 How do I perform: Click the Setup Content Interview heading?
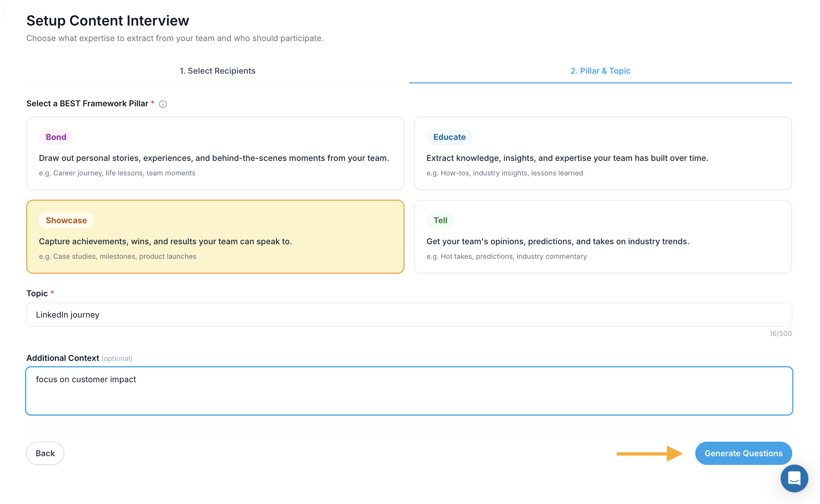pos(108,21)
